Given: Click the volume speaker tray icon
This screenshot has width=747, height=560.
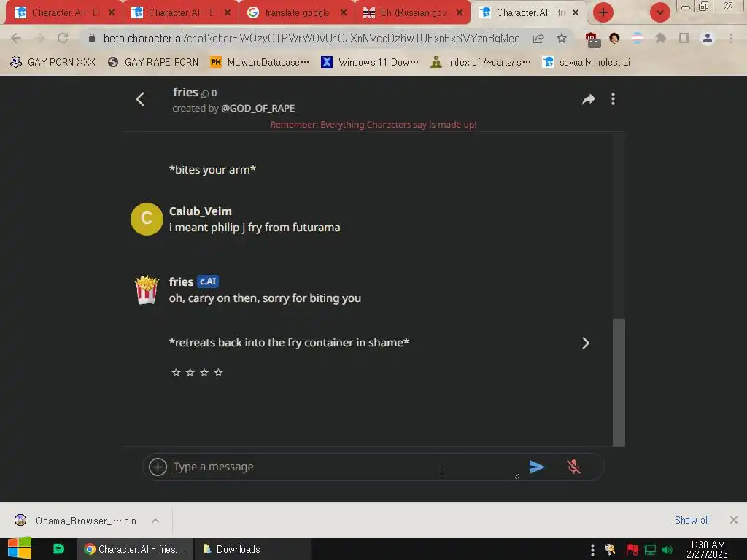Looking at the screenshot, I should pyautogui.click(x=667, y=550).
